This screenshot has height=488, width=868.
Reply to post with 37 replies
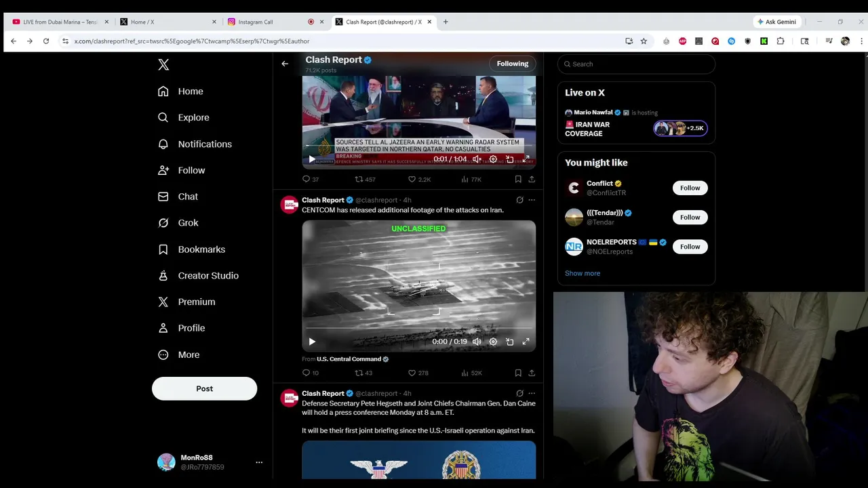click(x=311, y=180)
